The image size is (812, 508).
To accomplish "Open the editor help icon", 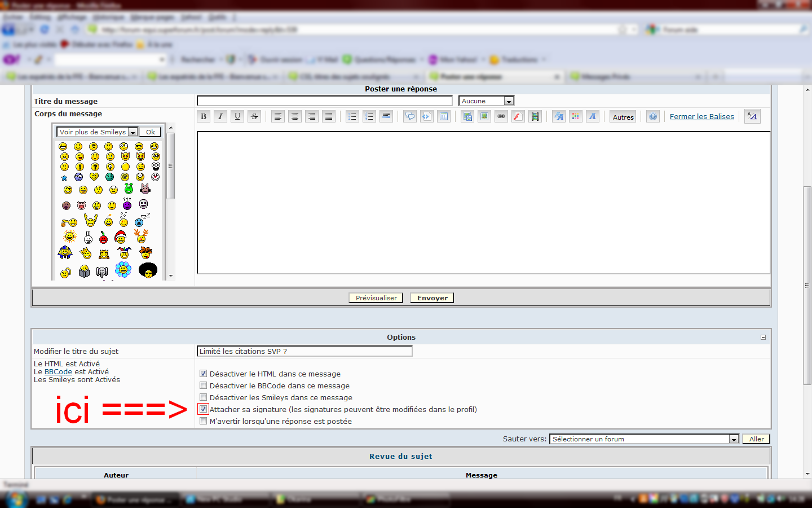I will coord(652,117).
